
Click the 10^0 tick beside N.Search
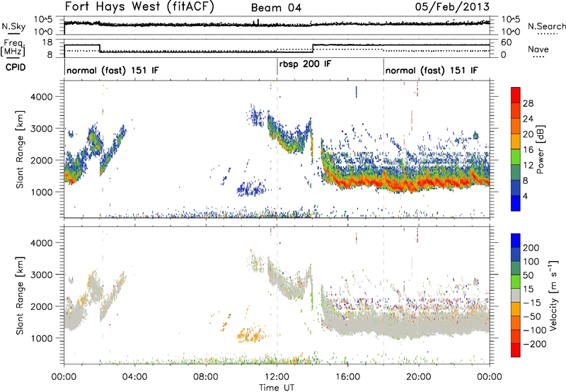click(511, 32)
